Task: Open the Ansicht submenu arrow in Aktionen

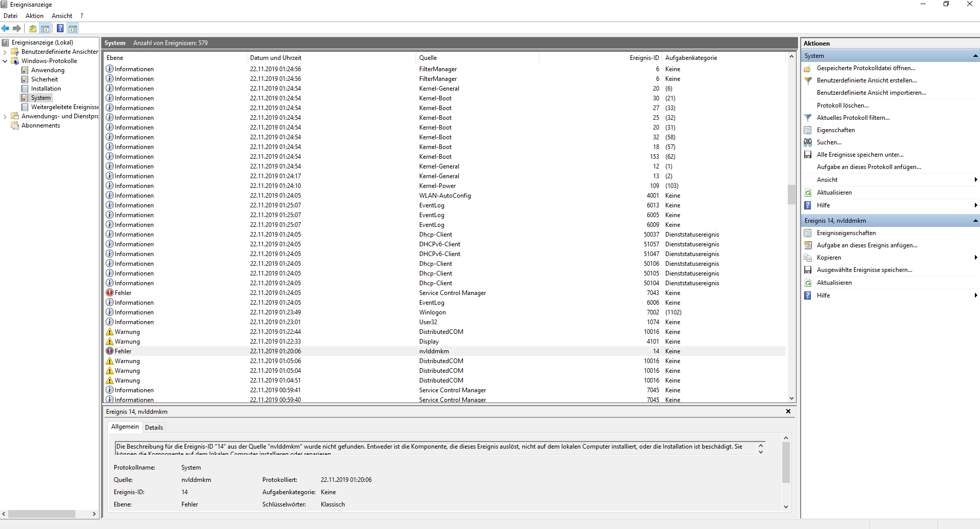Action: click(975, 180)
